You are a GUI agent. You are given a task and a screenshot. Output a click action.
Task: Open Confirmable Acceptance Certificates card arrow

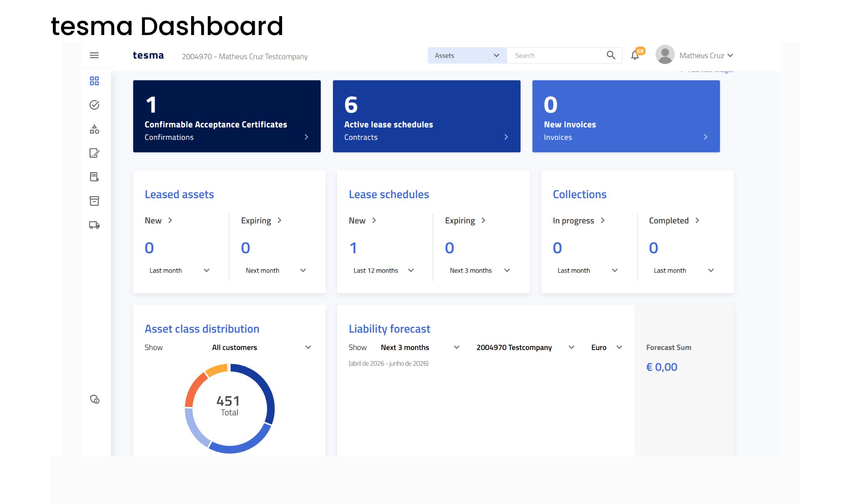[x=306, y=137]
